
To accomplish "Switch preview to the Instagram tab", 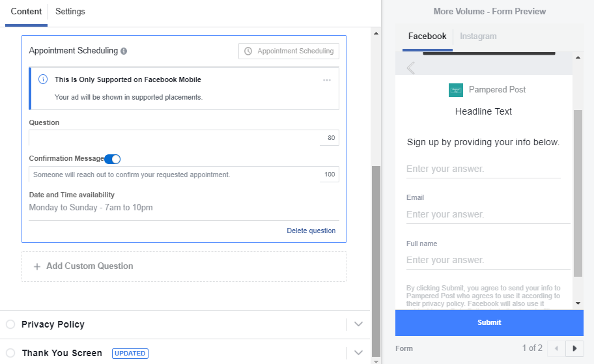I will 478,36.
